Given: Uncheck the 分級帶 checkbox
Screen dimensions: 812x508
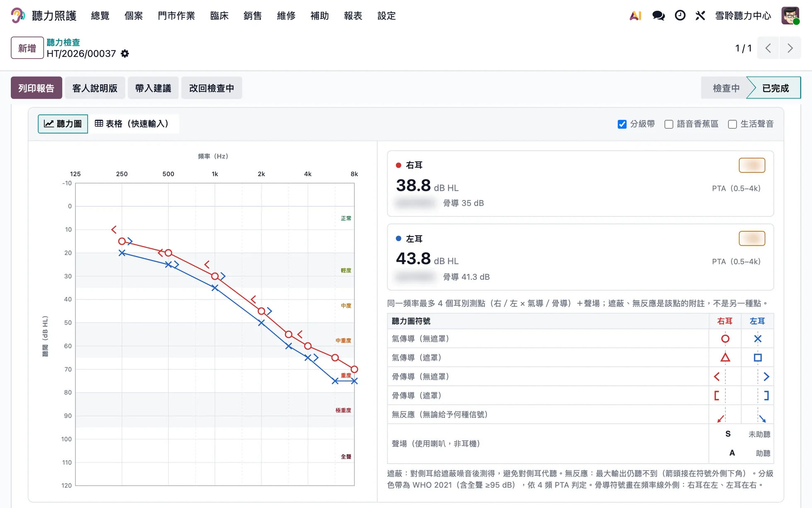Looking at the screenshot, I should (x=622, y=124).
